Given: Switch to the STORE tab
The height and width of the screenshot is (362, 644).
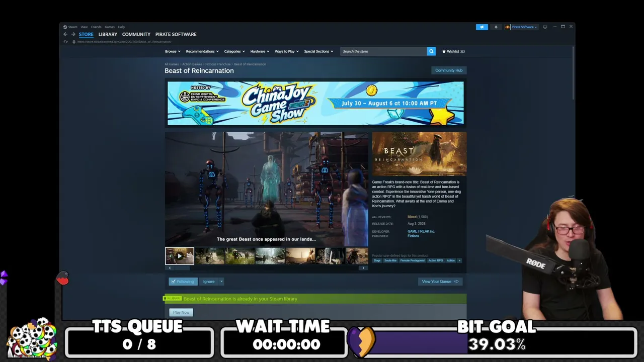Looking at the screenshot, I should [x=86, y=34].
